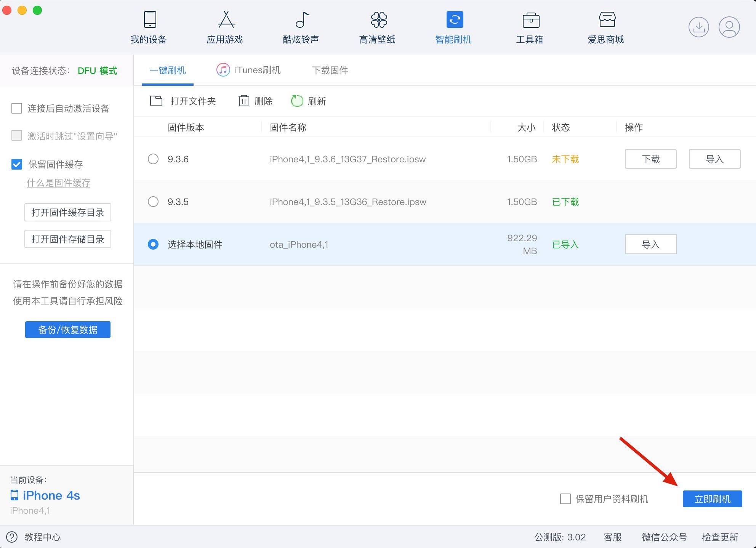The image size is (756, 548).
Task: Open 'What is firmware cache' link
Action: [x=59, y=183]
